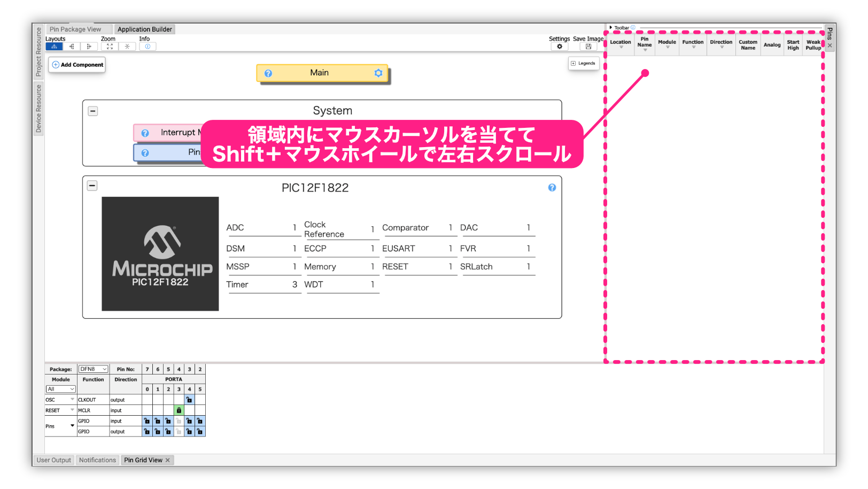Open the Main component gear icon
The image size is (868, 489).
click(379, 73)
